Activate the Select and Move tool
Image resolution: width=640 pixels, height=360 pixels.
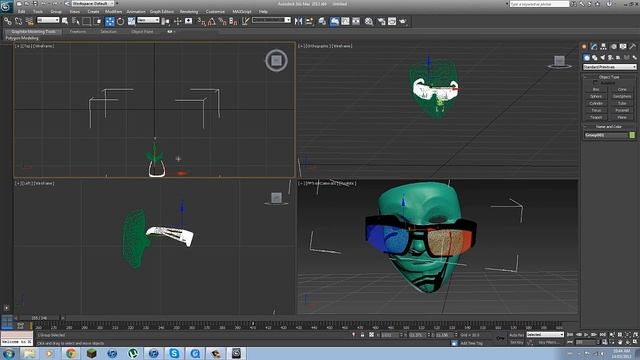pos(109,21)
